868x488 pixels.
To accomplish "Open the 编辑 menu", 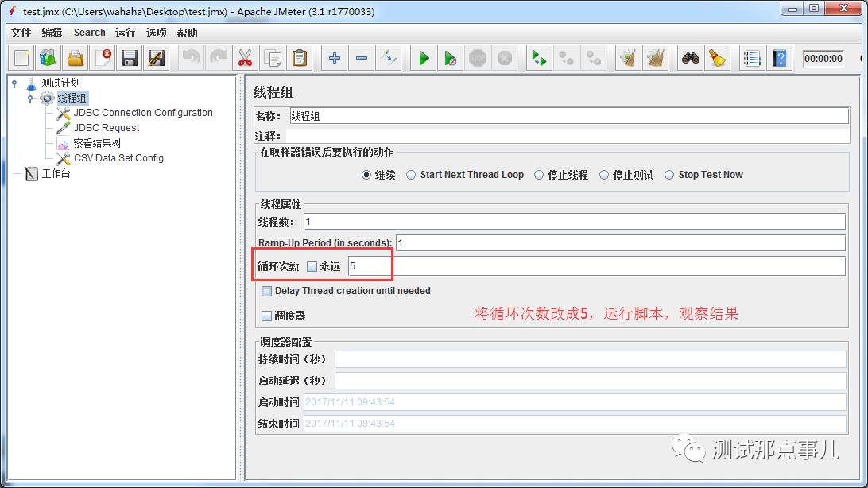I will (52, 33).
